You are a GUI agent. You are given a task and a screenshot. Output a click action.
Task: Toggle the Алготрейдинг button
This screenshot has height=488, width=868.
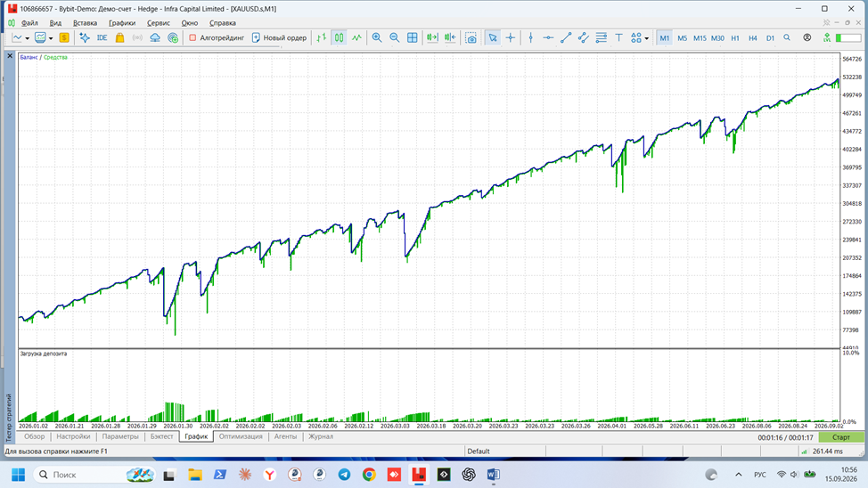(x=217, y=37)
